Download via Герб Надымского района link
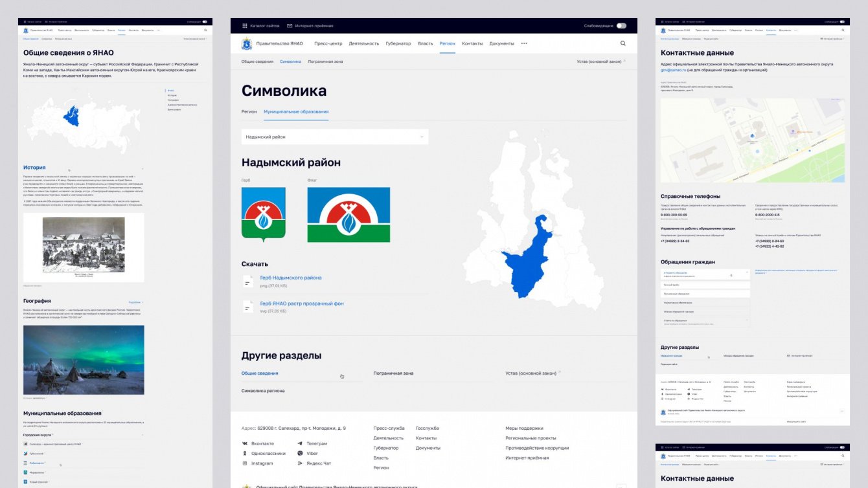The height and width of the screenshot is (488, 868). coord(291,278)
